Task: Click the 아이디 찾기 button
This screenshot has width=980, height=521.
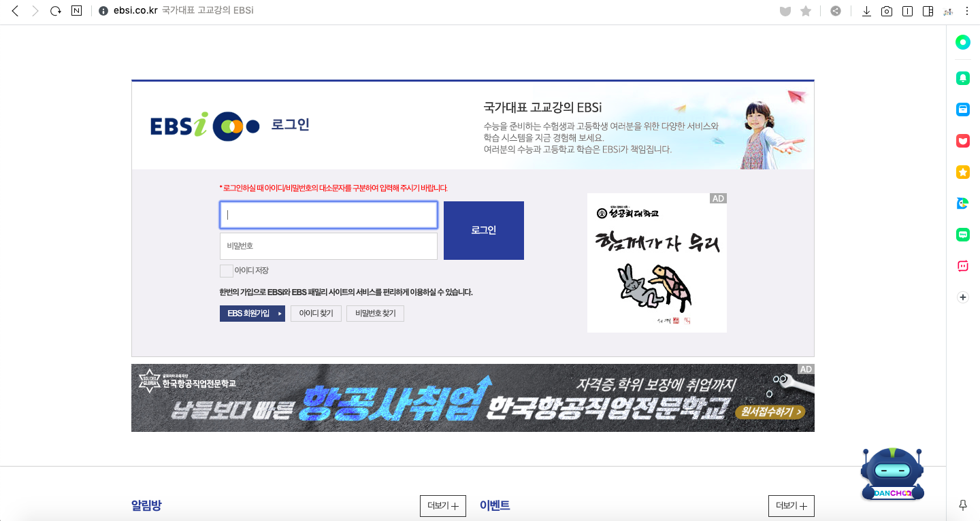Action: pyautogui.click(x=316, y=314)
